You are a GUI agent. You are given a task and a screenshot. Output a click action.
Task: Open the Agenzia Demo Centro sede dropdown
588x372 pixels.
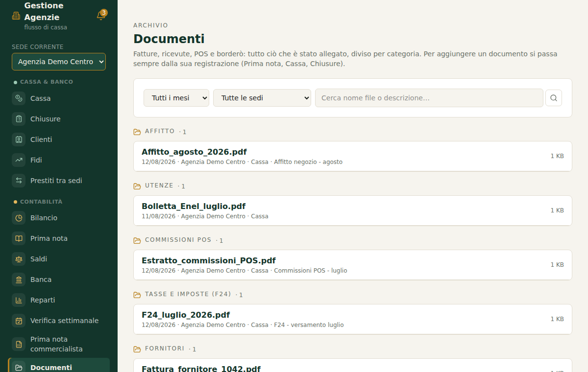point(59,62)
